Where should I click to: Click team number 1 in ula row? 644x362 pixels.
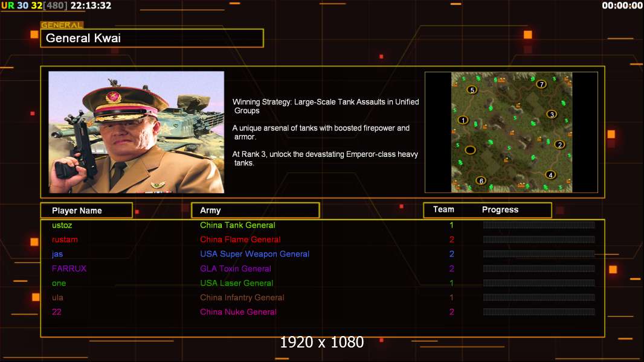click(x=451, y=297)
